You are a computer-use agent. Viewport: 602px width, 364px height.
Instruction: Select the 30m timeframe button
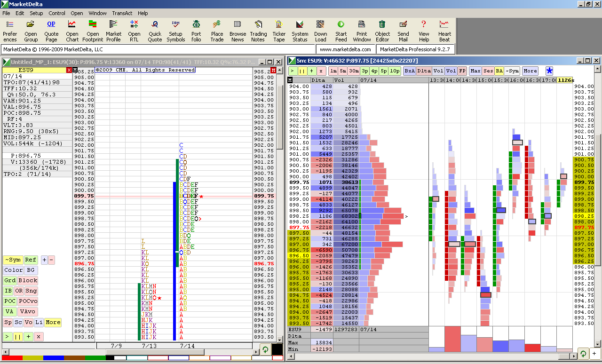click(x=354, y=71)
